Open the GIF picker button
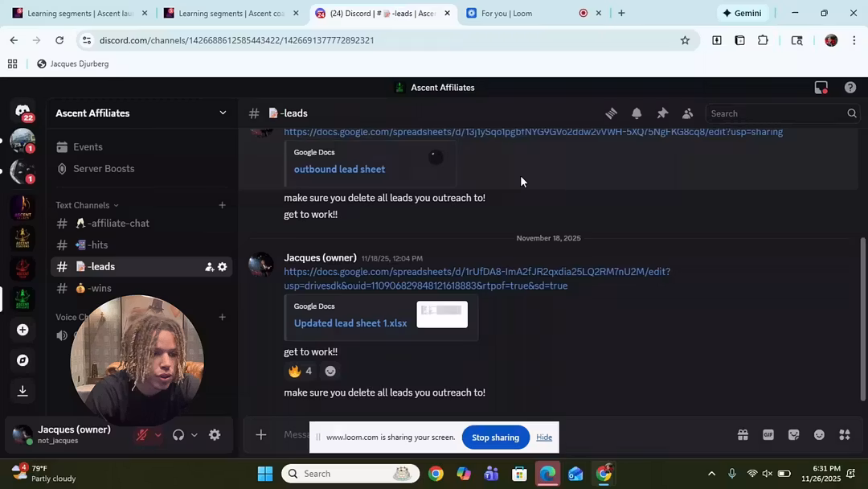868x489 pixels. pyautogui.click(x=768, y=435)
